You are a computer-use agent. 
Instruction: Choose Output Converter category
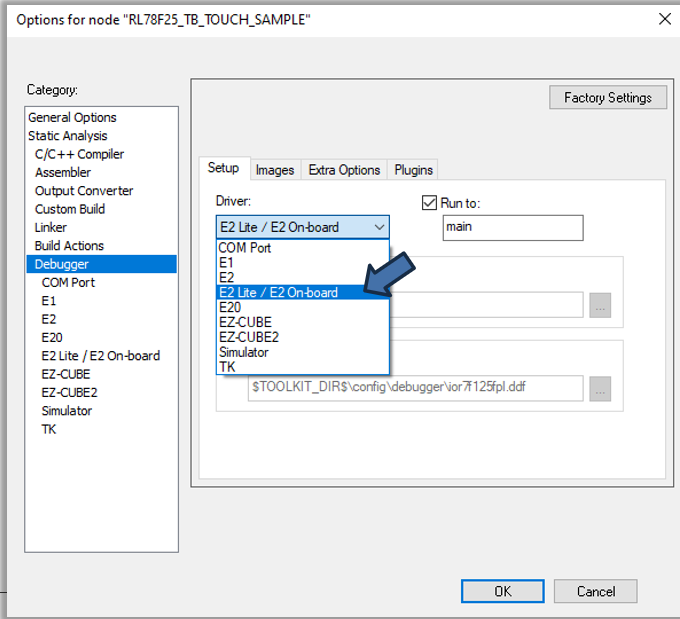[84, 190]
